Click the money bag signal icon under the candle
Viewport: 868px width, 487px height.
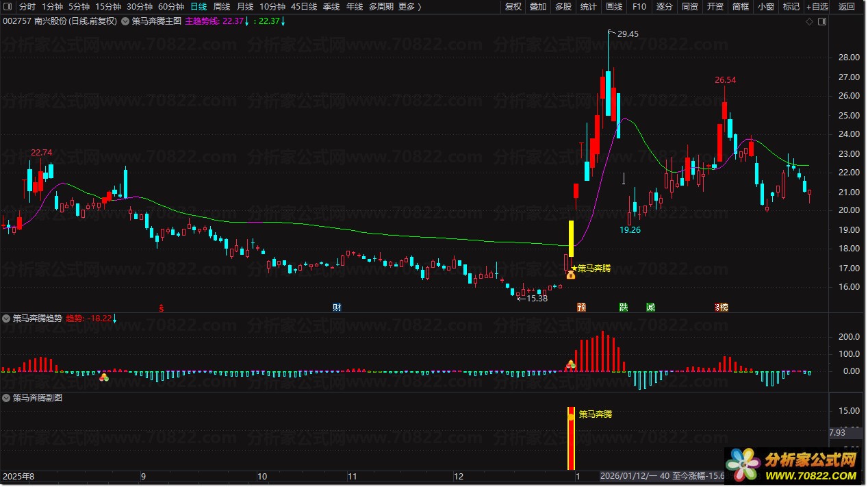coord(570,274)
